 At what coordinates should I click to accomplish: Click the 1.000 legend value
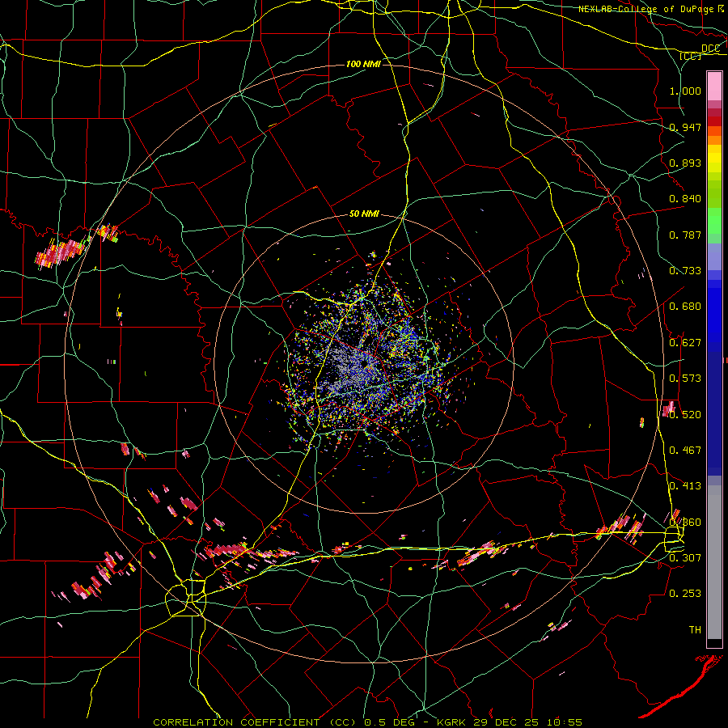[685, 91]
